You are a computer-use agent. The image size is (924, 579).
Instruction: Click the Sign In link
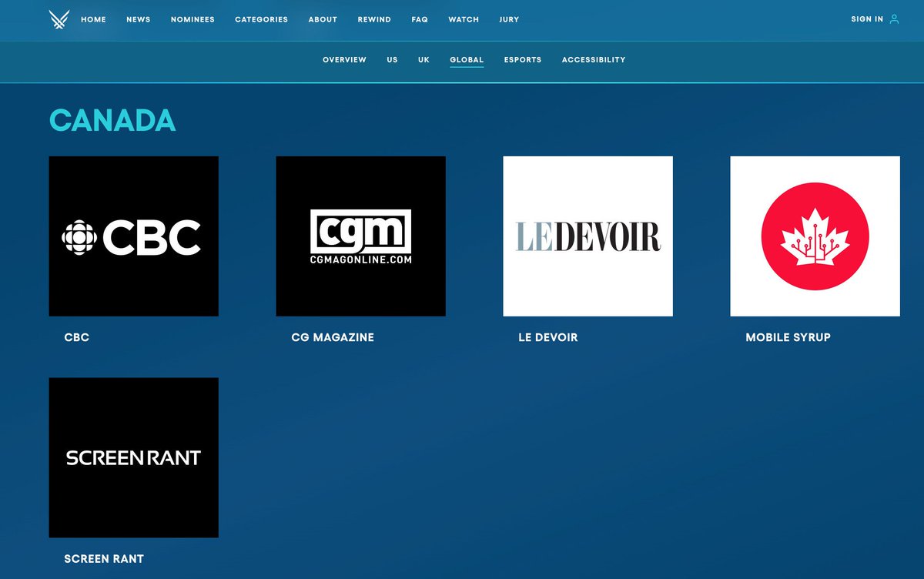click(x=867, y=19)
